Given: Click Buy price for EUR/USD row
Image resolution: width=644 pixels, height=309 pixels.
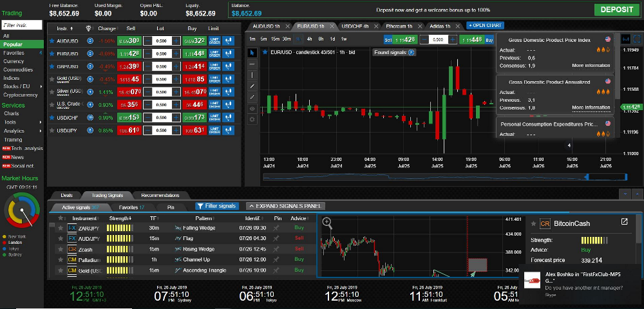Looking at the screenshot, I should (194, 54).
